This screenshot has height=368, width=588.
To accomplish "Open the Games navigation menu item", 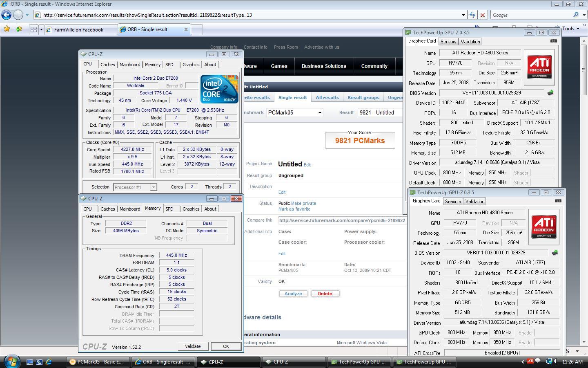I will coord(279,66).
